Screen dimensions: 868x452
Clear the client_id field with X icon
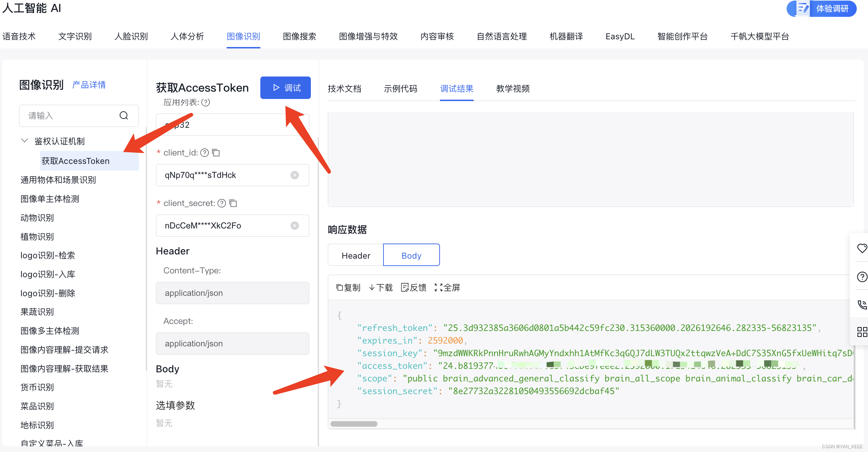tap(295, 175)
